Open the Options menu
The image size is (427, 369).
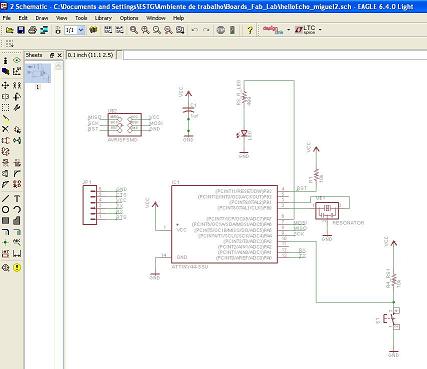click(x=129, y=18)
